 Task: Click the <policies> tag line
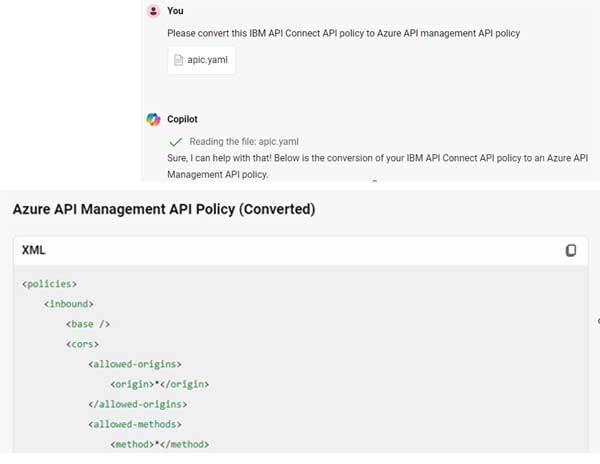pos(49,284)
